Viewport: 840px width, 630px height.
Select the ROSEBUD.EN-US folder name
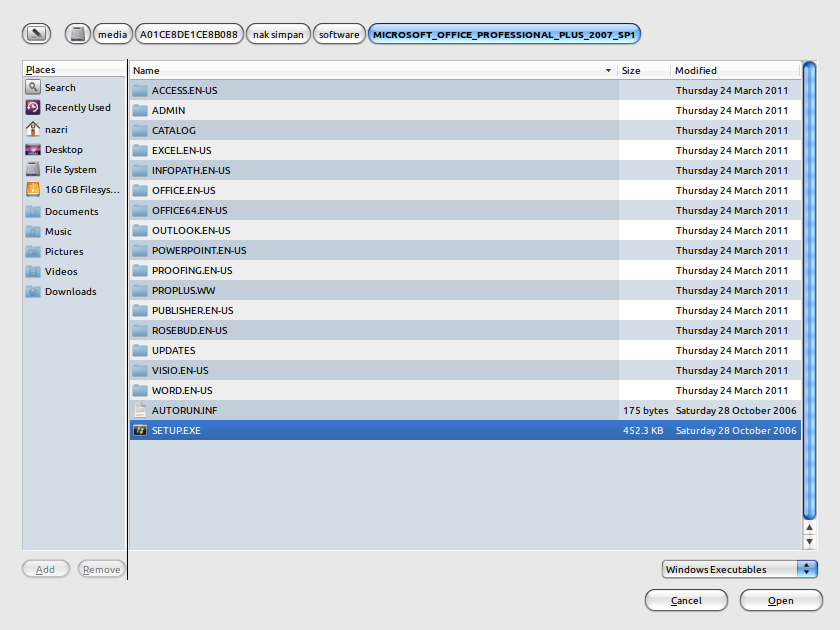189,331
